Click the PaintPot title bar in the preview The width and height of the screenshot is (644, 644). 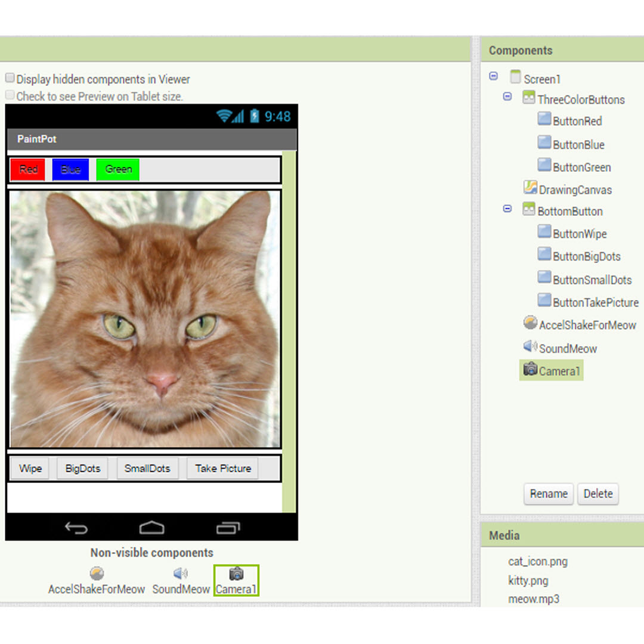pyautogui.click(x=152, y=139)
